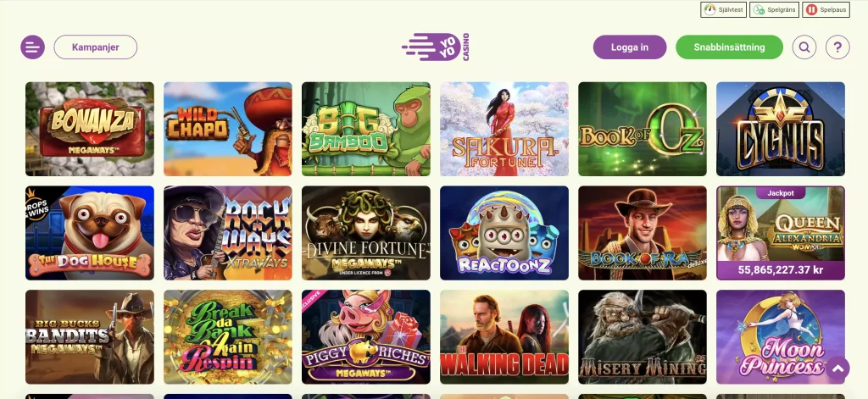Click the YoYo Casino logo

click(x=436, y=47)
